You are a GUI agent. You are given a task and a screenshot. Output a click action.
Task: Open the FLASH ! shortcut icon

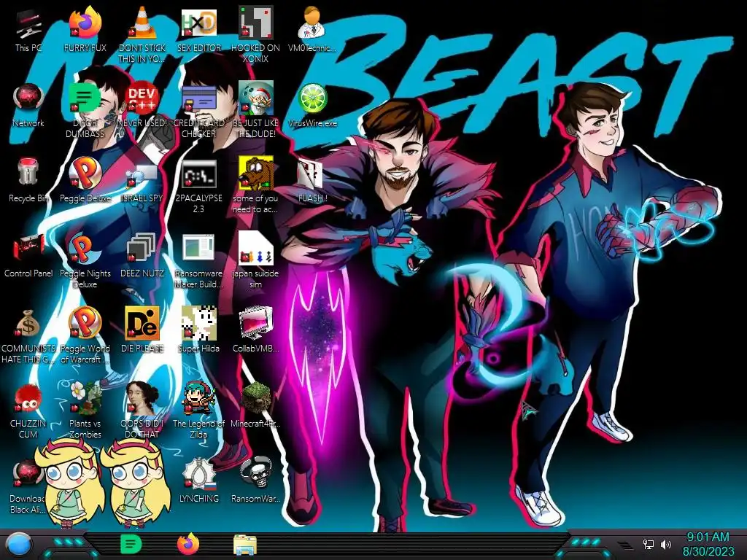[x=311, y=174]
